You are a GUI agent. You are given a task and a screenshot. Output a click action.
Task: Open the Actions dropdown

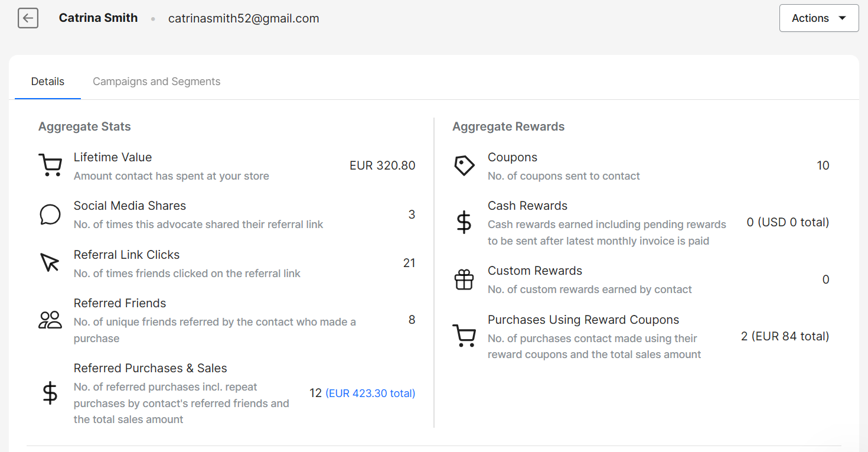pos(818,18)
